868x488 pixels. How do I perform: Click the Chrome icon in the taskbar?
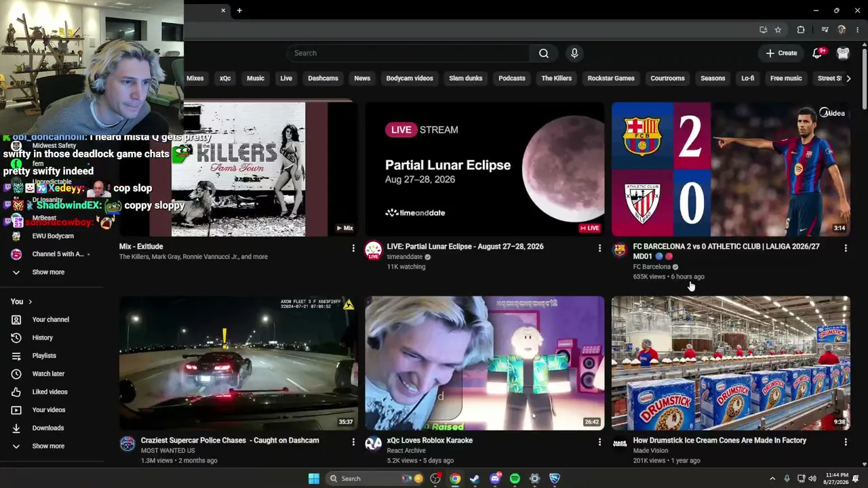(x=455, y=479)
